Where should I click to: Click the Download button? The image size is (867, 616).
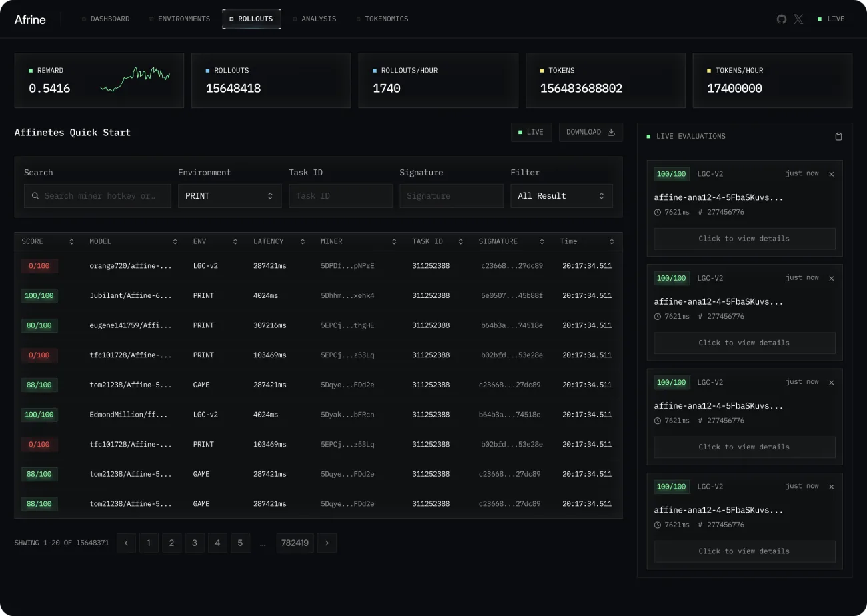[590, 132]
